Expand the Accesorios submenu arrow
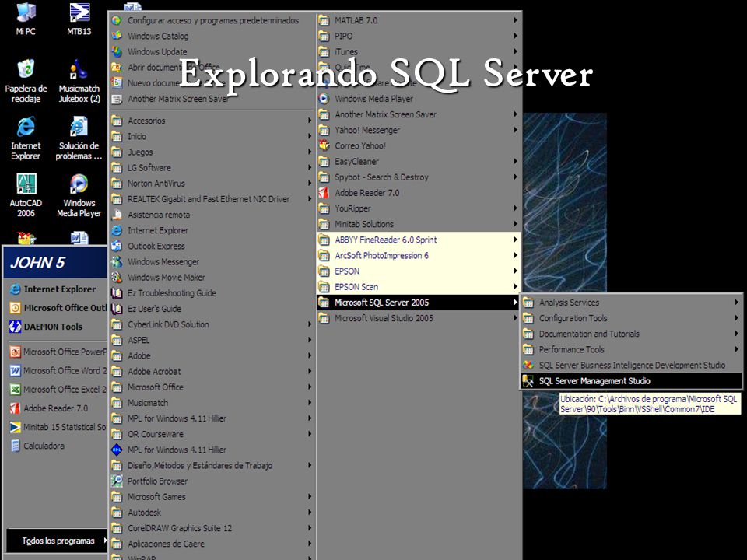Image resolution: width=747 pixels, height=560 pixels. (310, 121)
